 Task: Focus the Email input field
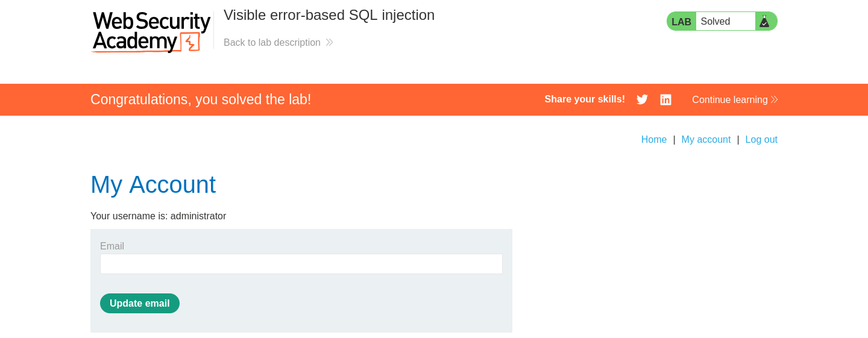coord(301,264)
